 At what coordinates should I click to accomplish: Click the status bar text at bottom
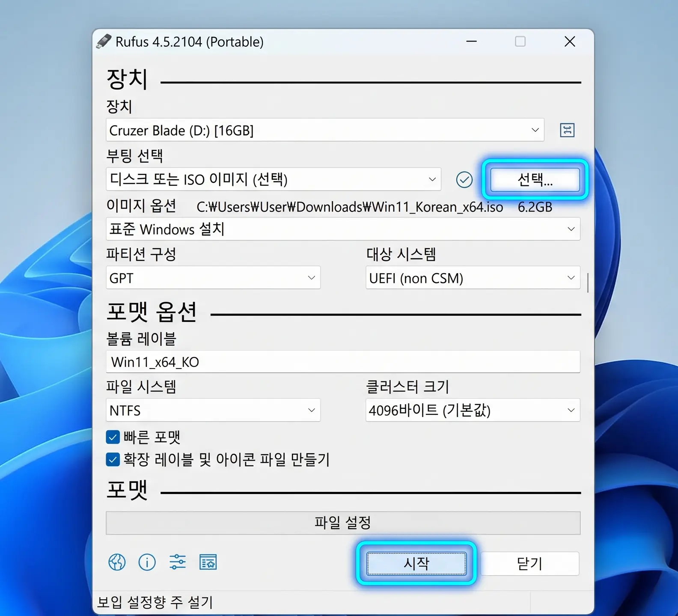pyautogui.click(x=155, y=602)
